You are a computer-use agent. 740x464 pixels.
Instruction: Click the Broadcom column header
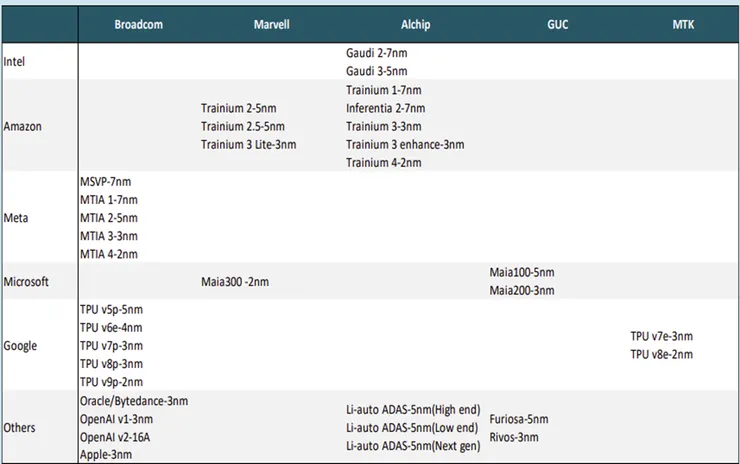tap(138, 24)
